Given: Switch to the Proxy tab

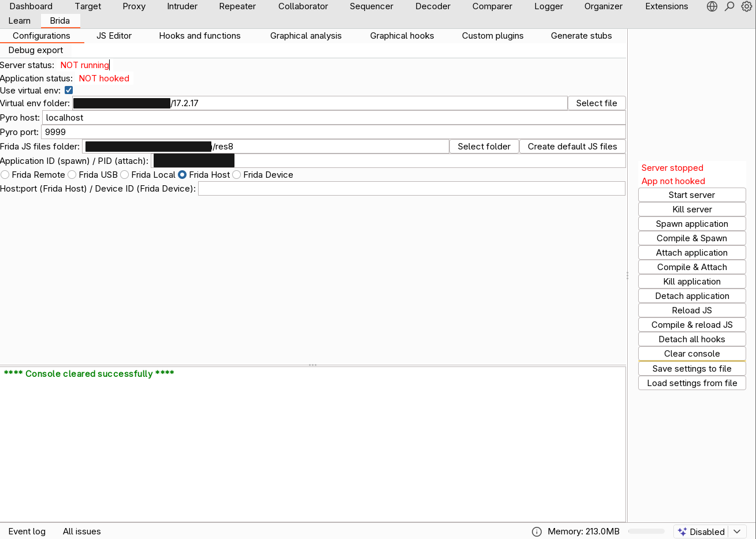Looking at the screenshot, I should 134,6.
